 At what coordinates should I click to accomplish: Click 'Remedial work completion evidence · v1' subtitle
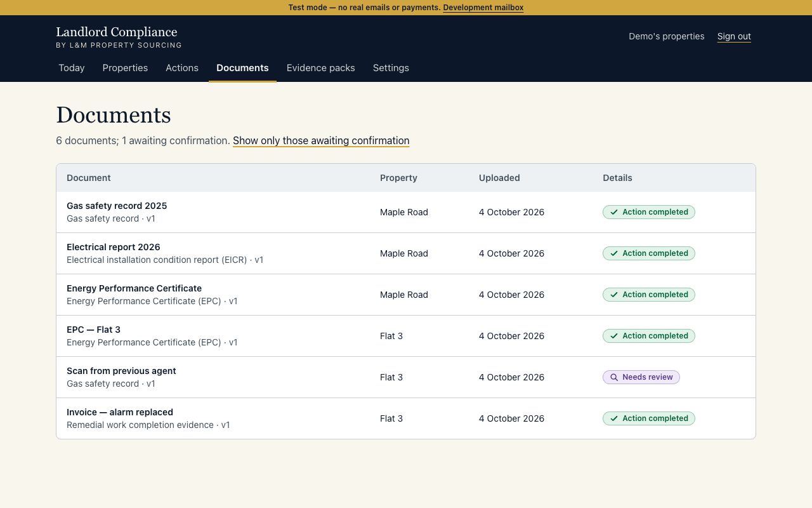click(x=148, y=425)
